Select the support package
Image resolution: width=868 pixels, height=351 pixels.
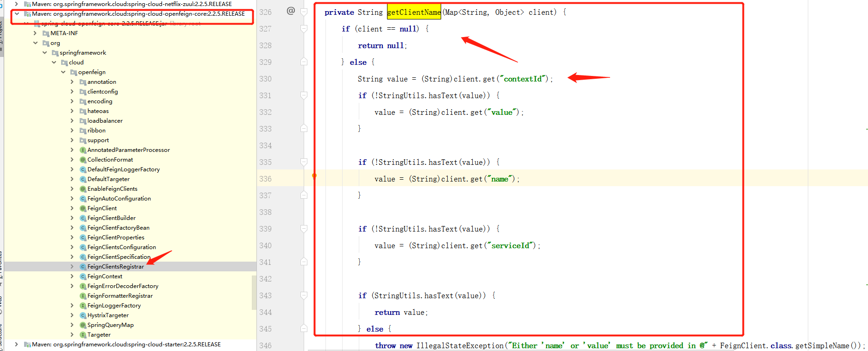click(98, 140)
